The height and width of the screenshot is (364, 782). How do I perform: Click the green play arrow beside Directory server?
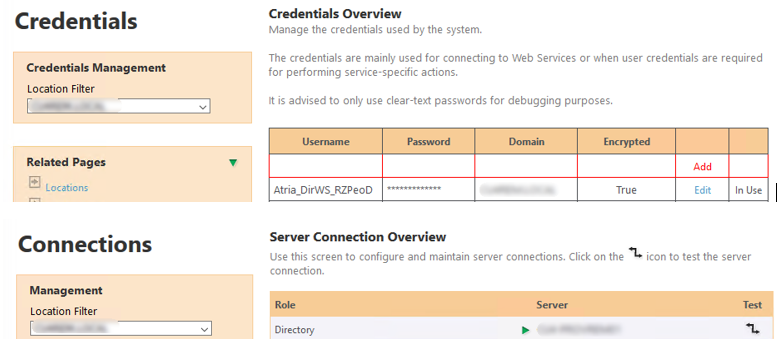tap(525, 330)
